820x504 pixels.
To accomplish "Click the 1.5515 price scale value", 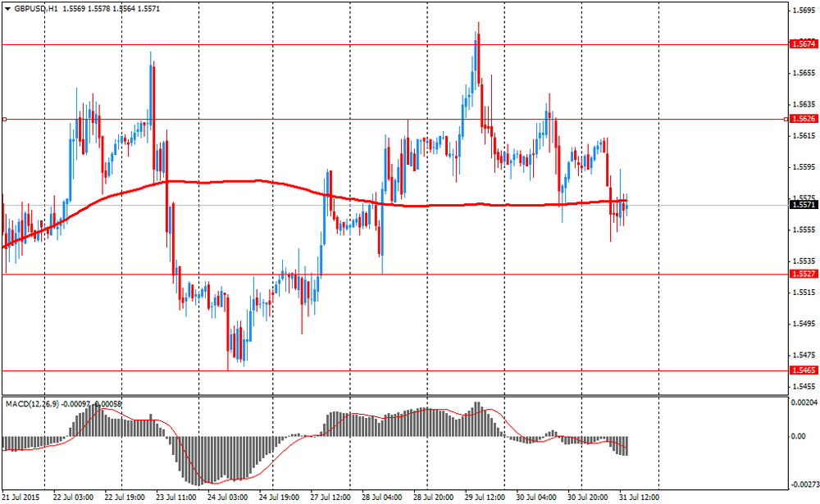I will tap(804, 293).
